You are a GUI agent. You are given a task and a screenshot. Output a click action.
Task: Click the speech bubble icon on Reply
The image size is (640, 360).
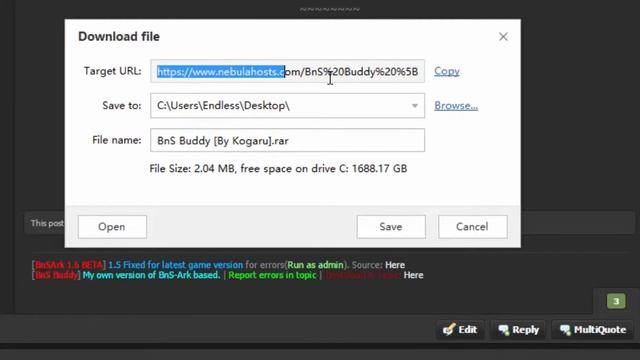(x=503, y=330)
